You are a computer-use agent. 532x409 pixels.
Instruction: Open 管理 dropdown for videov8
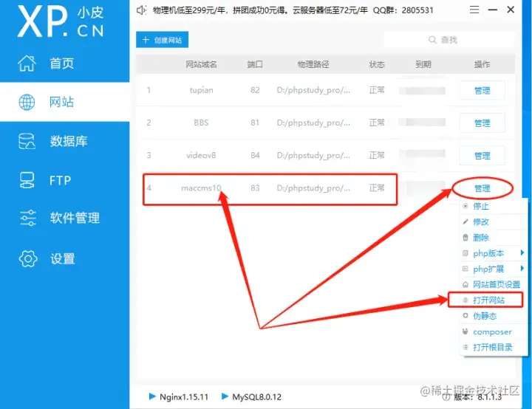click(482, 155)
